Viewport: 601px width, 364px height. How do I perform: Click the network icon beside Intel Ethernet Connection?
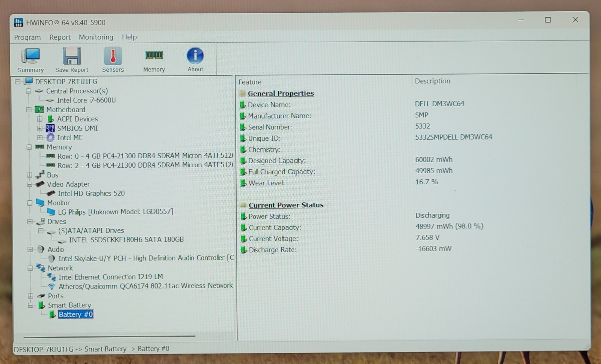(51, 277)
